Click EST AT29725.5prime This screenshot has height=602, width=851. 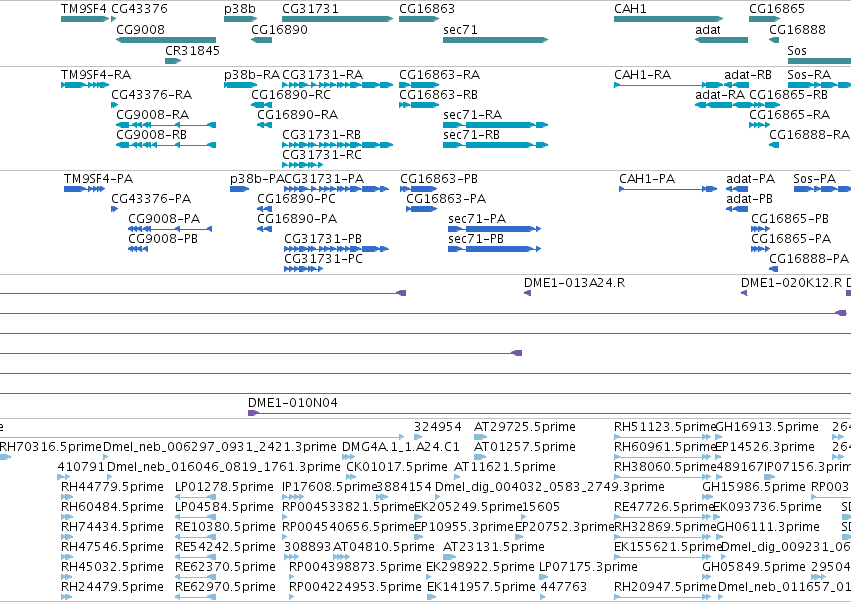480,437
